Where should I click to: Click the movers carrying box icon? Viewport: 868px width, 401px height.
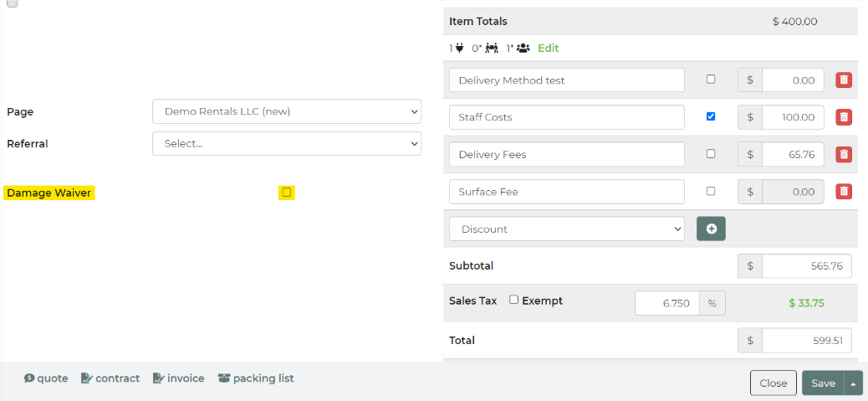click(x=493, y=49)
